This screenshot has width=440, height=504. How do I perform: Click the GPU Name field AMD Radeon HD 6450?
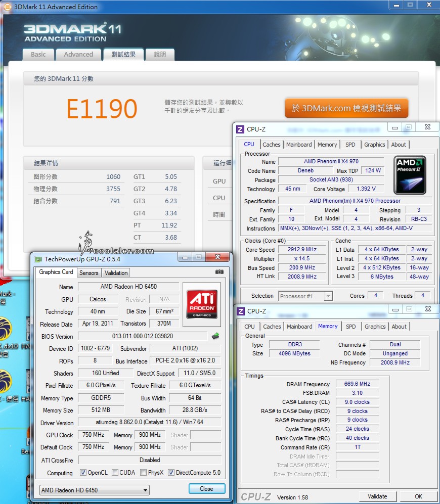click(x=128, y=287)
